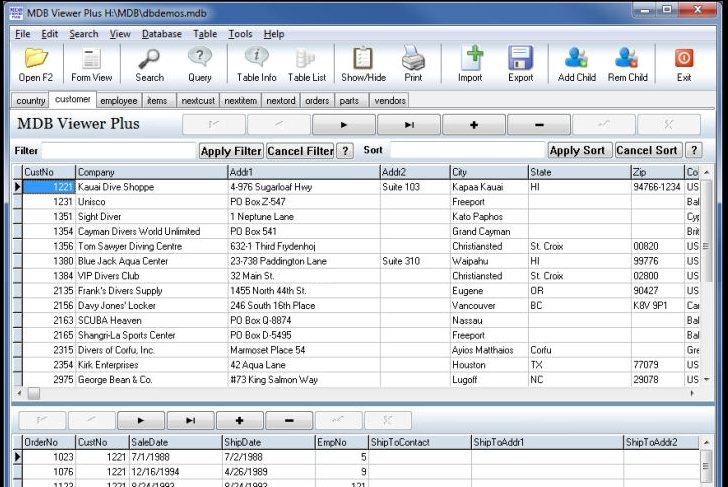
Task: Open filter help question mark button
Action: click(345, 151)
